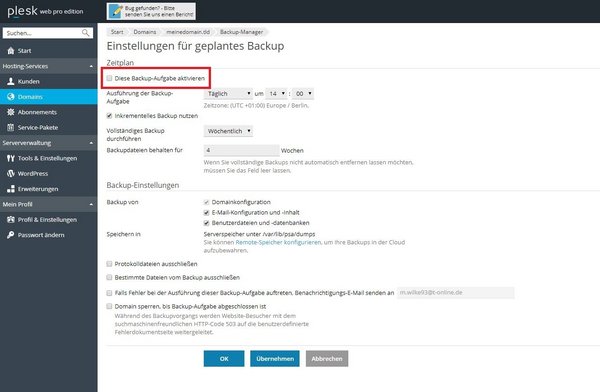Viewport: 600px width, 392px height.
Task: Check 'Domain sperren, bis Backup-Aufgabe abgeschlossen ist'
Action: (109, 306)
